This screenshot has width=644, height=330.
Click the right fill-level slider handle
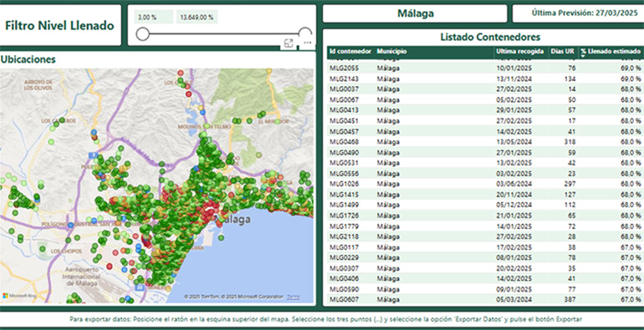click(305, 34)
